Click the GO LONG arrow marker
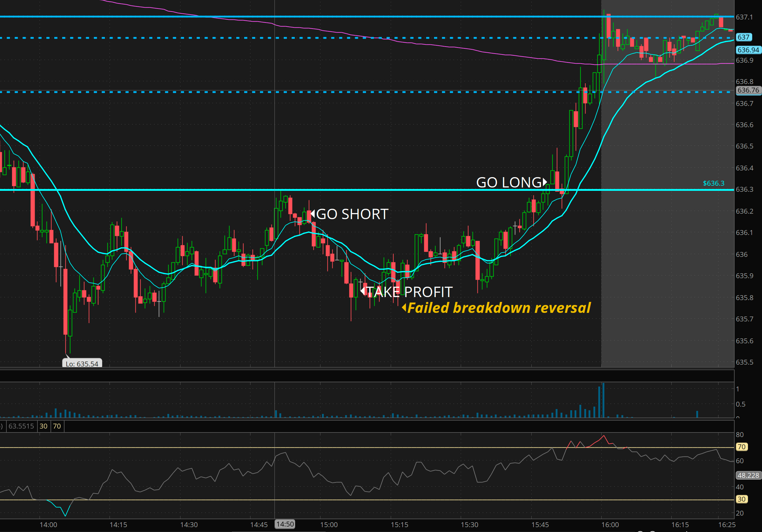762x532 pixels. click(545, 182)
